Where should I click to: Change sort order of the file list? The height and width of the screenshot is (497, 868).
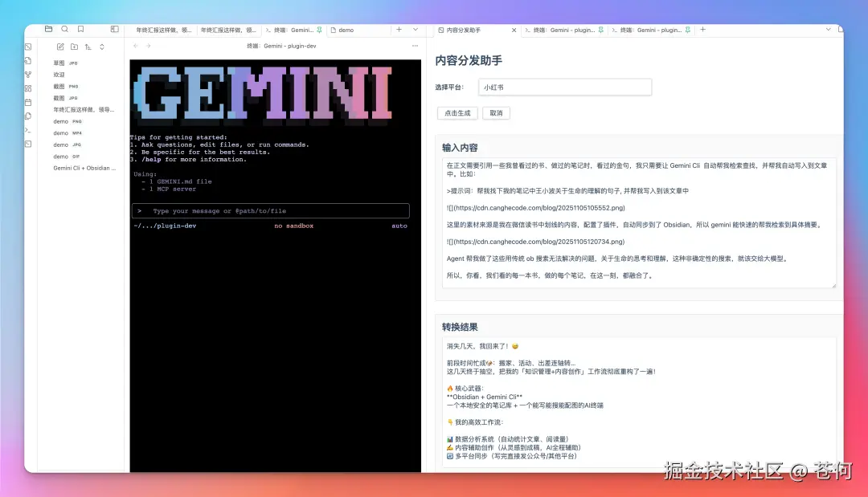pos(88,47)
